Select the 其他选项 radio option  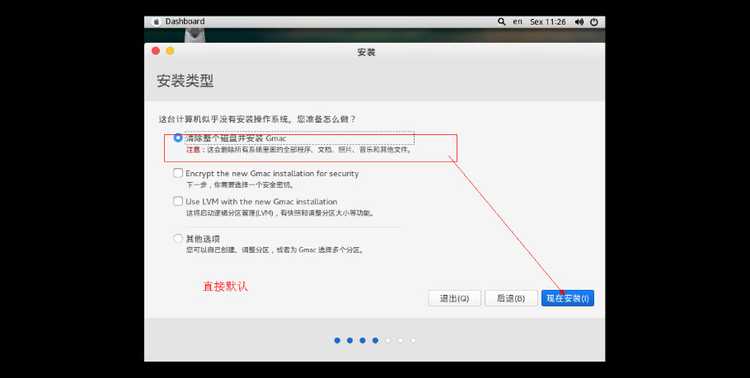(178, 238)
